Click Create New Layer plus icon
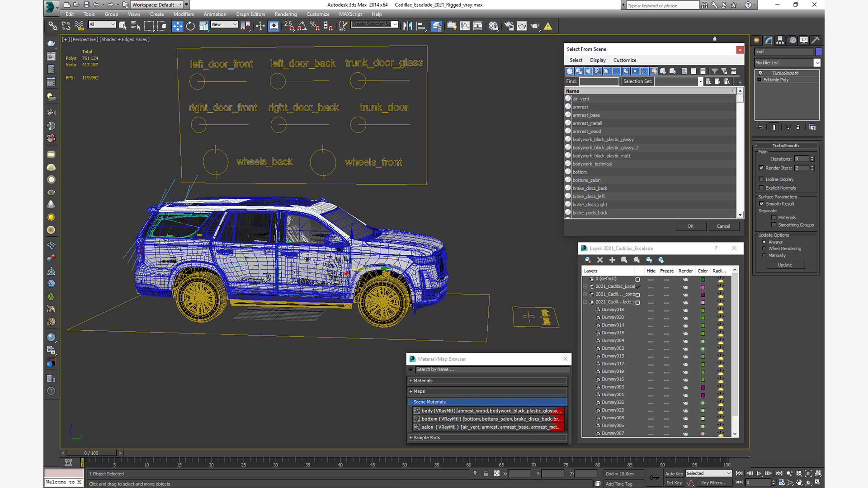This screenshot has height=488, width=868. [x=612, y=260]
